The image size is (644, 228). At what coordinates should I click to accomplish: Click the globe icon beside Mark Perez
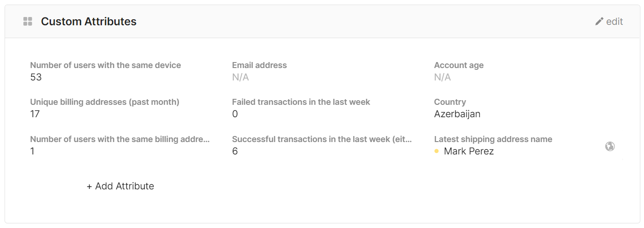(x=610, y=146)
